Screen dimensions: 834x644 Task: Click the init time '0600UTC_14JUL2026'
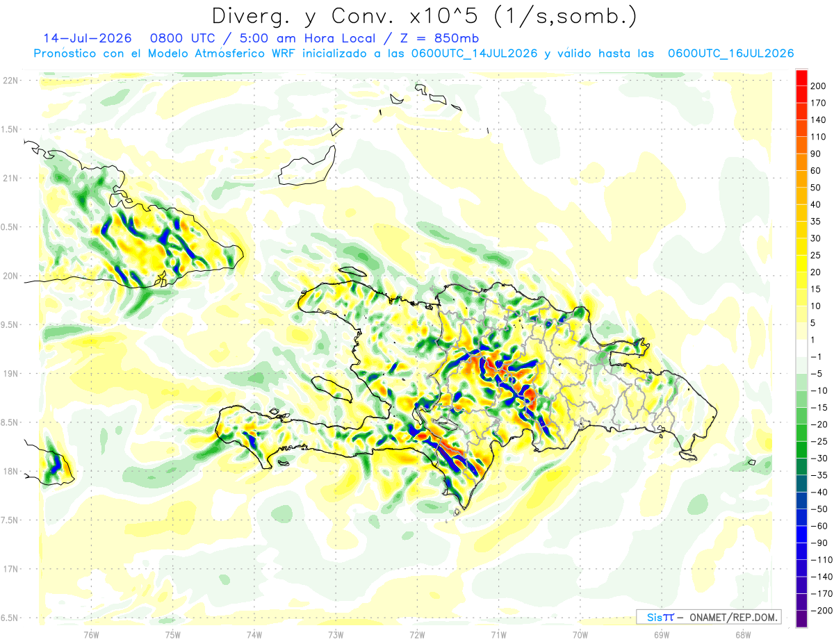tap(475, 53)
